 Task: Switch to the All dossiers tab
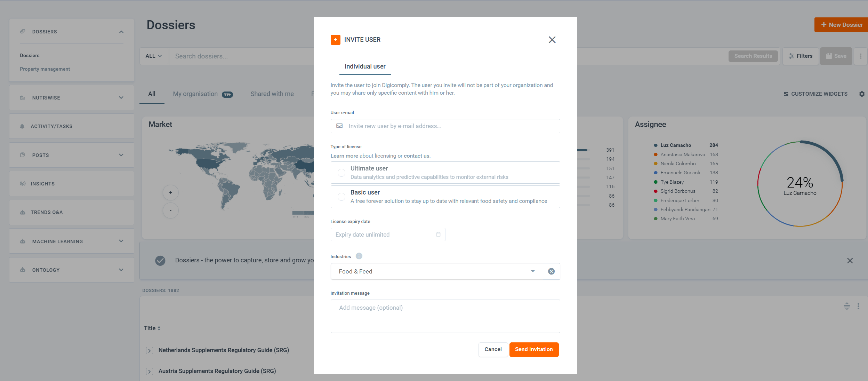point(152,94)
